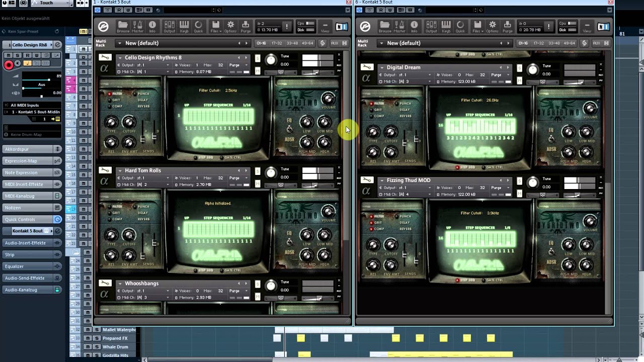Open Output mixer in right Kontakt window
This screenshot has height=362, width=644.
click(431, 27)
